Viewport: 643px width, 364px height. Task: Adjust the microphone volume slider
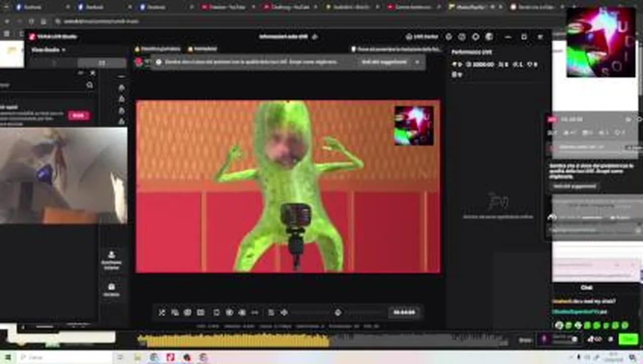pos(365,312)
